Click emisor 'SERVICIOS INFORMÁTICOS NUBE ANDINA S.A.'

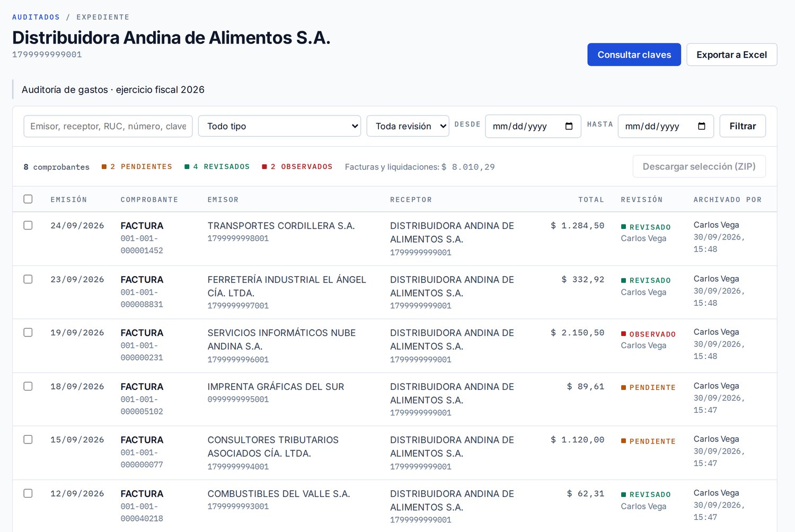(281, 340)
